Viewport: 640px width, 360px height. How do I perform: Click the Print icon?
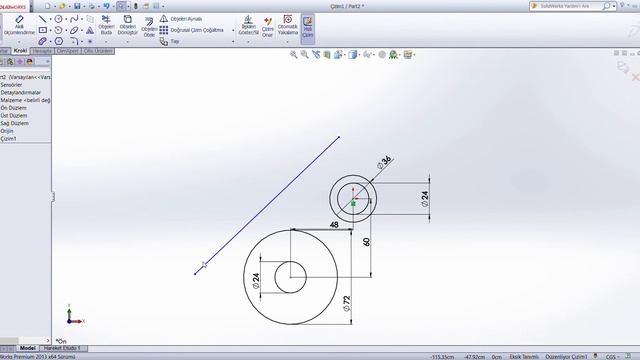[x=92, y=6]
